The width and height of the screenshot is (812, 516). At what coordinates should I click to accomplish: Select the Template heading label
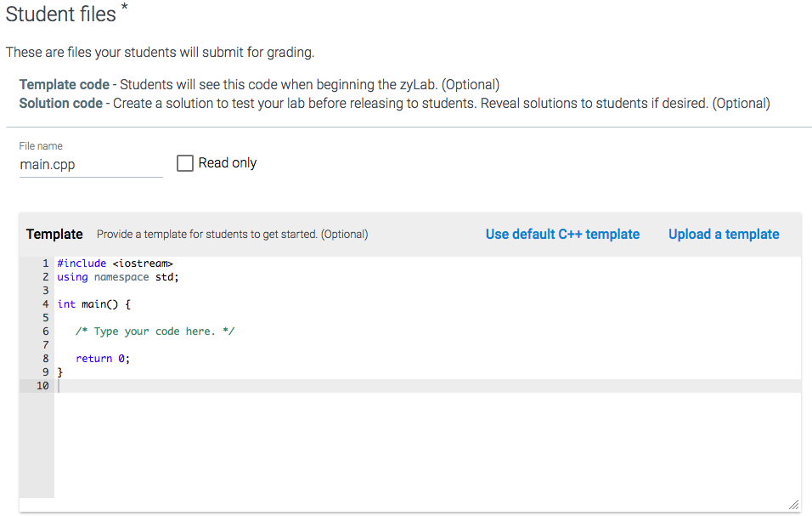point(54,235)
